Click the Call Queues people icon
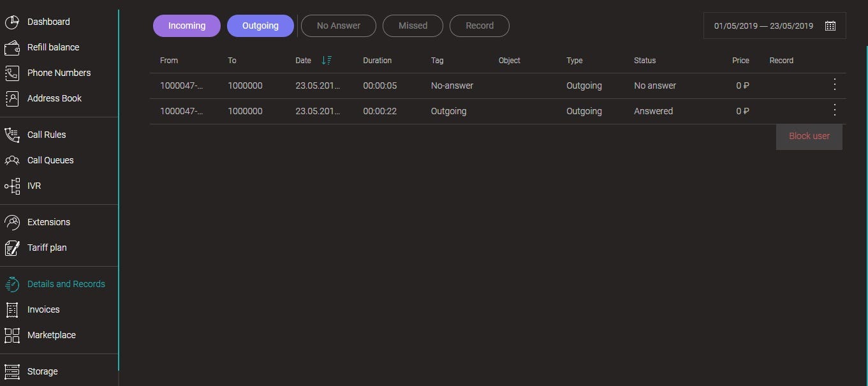The height and width of the screenshot is (386, 868). coord(12,160)
